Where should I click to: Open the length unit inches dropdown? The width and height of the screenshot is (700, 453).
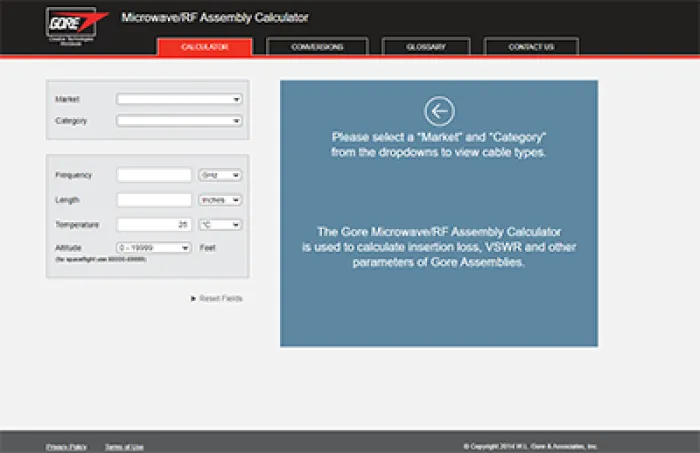click(x=220, y=200)
